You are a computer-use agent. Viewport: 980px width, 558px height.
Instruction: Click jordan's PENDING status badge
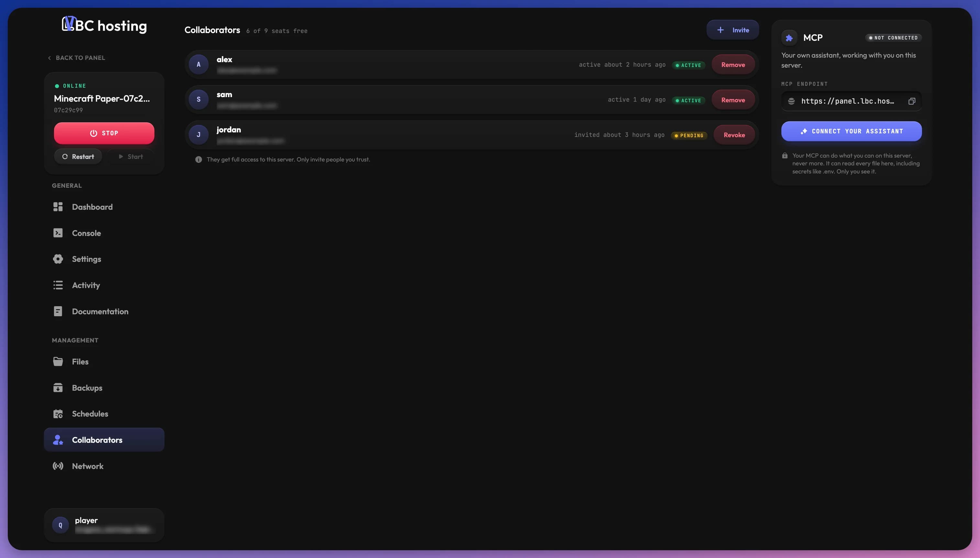pyautogui.click(x=689, y=136)
